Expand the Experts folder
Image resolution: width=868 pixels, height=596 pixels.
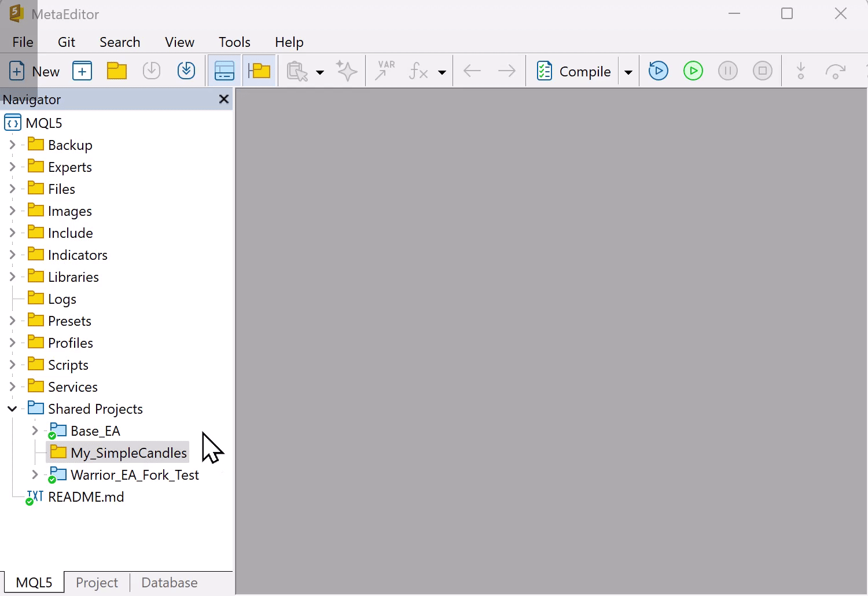12,167
